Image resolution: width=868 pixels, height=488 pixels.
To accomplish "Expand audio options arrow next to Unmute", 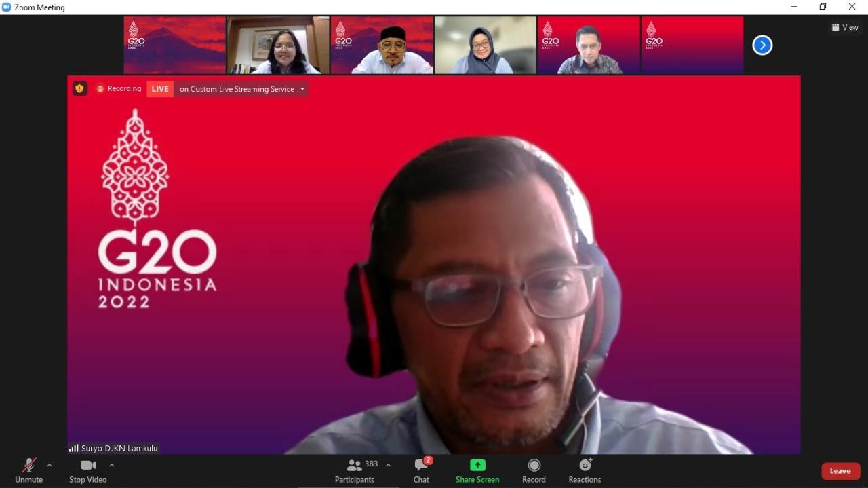I will [50, 465].
